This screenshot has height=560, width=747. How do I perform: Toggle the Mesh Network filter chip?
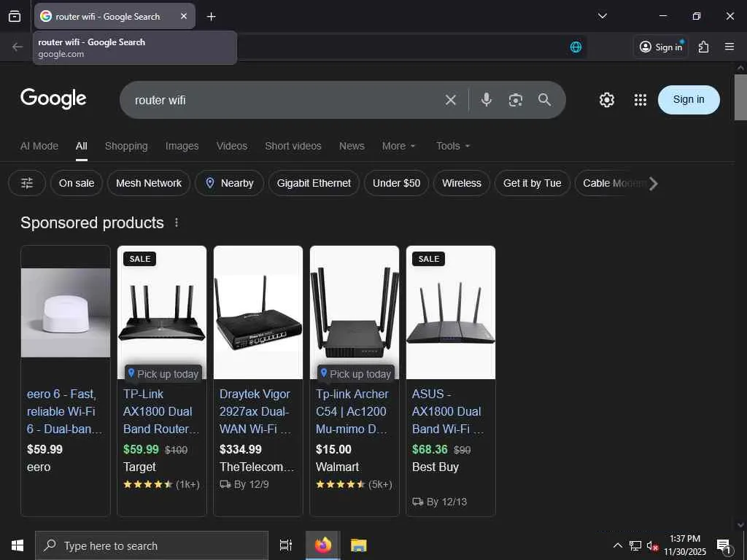tap(149, 183)
